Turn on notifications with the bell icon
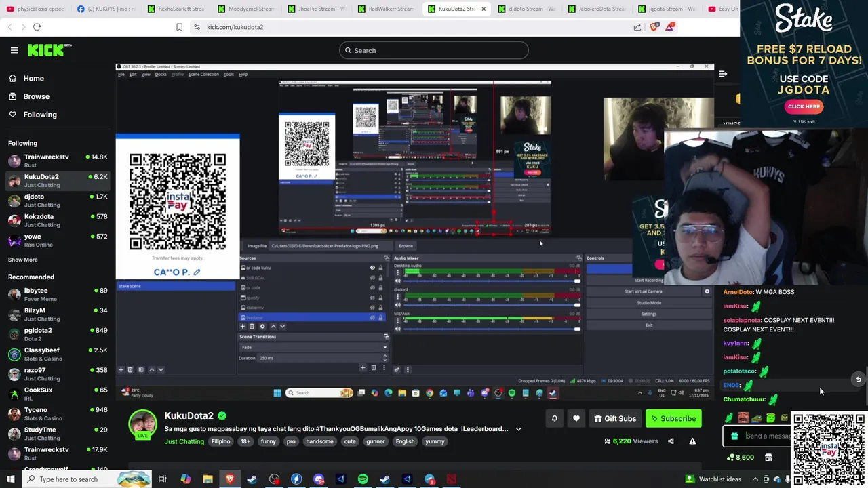This screenshot has width=868, height=488. coord(554,419)
